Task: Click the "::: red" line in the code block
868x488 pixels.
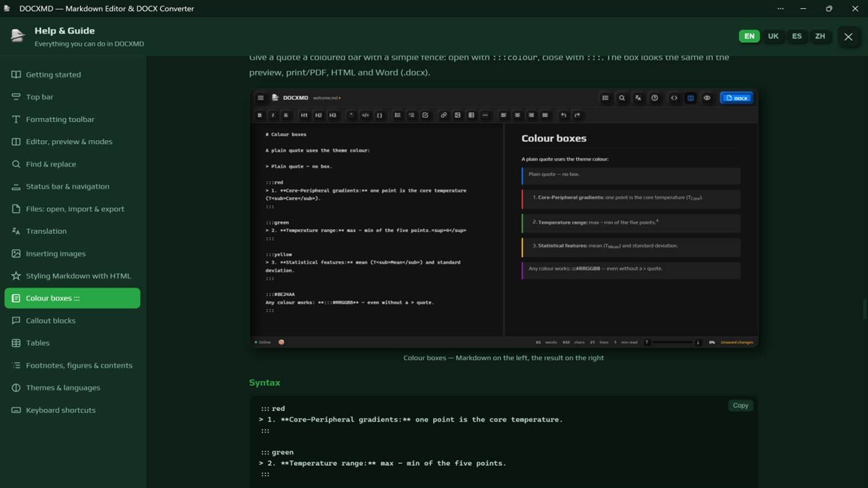Action: (x=273, y=409)
